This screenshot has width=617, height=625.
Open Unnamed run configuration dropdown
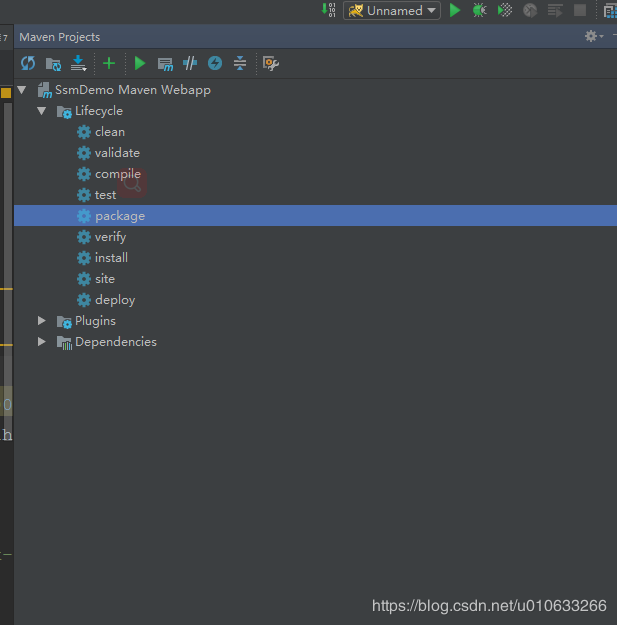click(392, 11)
